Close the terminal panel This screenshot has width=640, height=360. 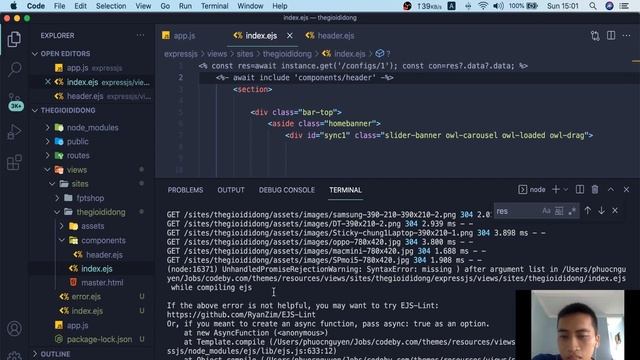pos(626,189)
